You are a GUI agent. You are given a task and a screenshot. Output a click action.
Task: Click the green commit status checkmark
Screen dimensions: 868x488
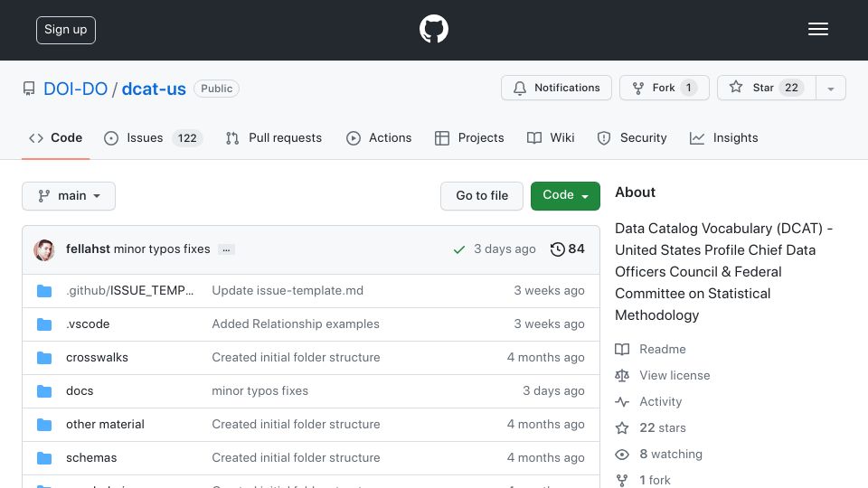(459, 249)
